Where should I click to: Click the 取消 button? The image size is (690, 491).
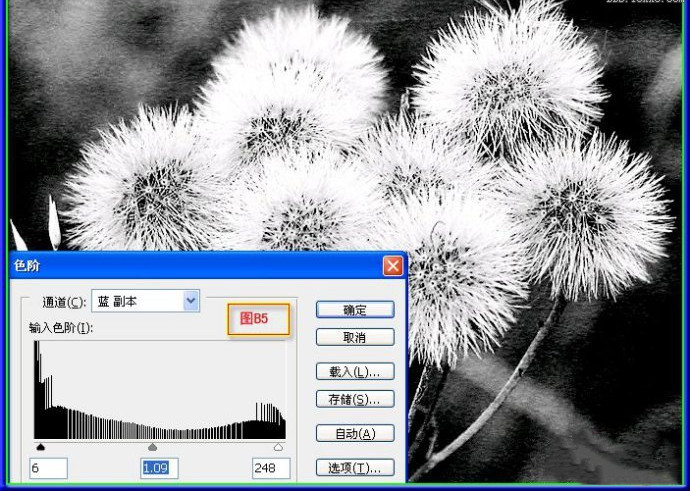point(355,337)
